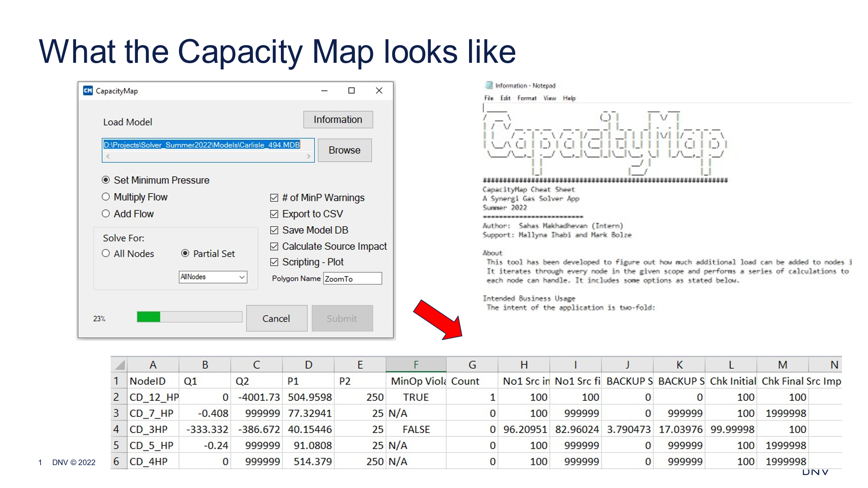868x488 pixels.
Task: Open Notepad View menu
Action: click(x=550, y=98)
